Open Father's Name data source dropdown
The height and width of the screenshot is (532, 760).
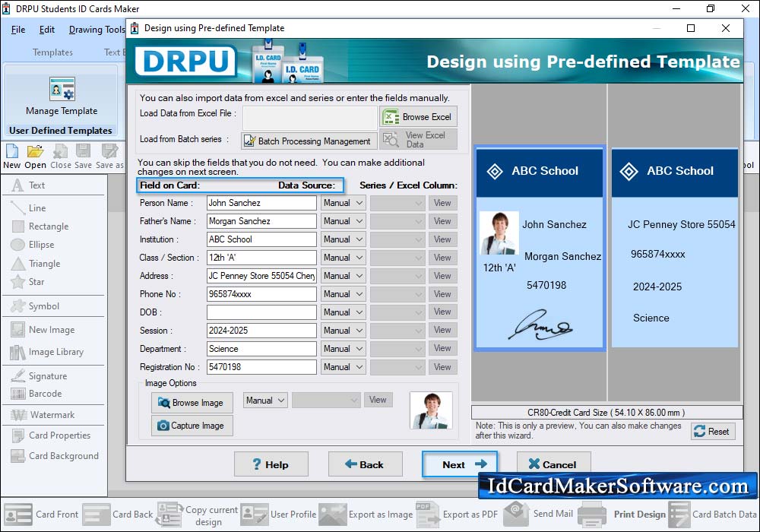coord(344,221)
